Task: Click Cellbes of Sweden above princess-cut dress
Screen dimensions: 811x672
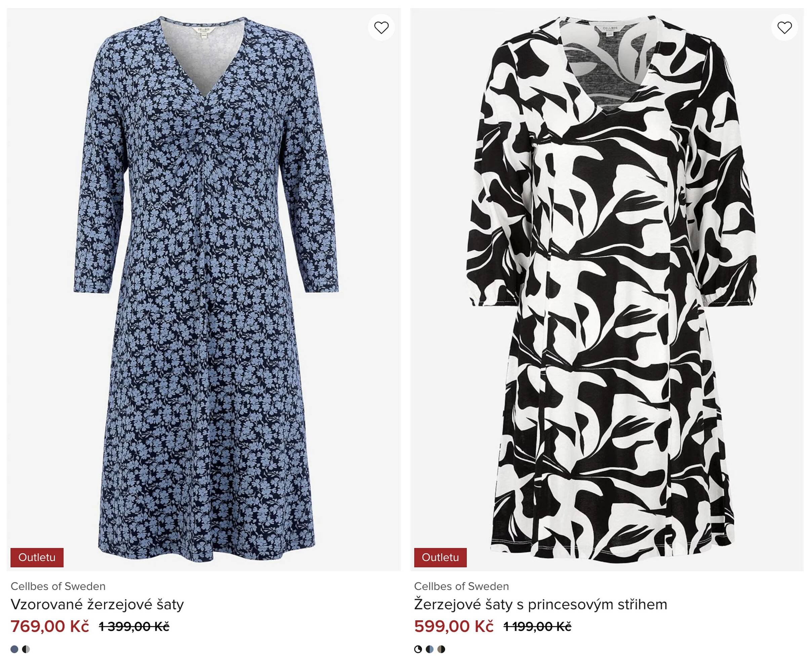Action: tap(461, 586)
